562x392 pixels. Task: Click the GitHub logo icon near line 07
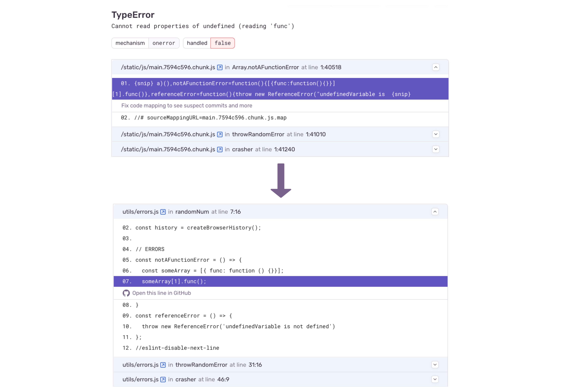click(126, 293)
